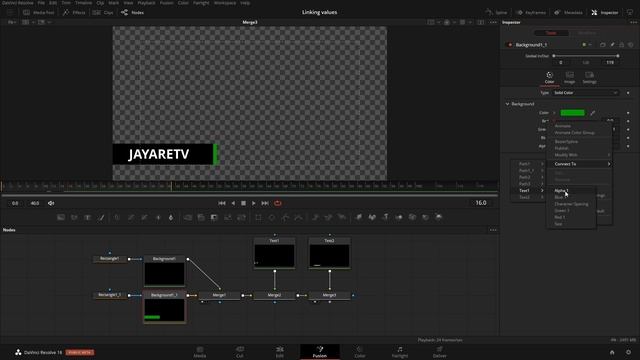Image resolution: width=640 pixels, height=360 pixels.
Task: Open Nodes panel options three-dot menu
Action: point(493,230)
